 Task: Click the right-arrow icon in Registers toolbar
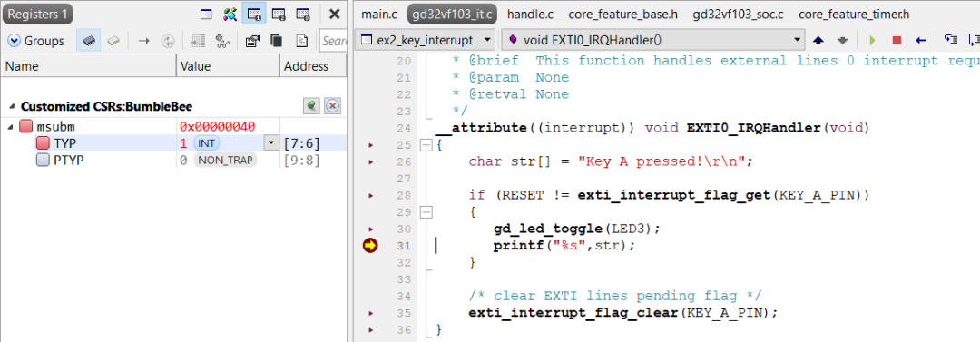pyautogui.click(x=143, y=41)
